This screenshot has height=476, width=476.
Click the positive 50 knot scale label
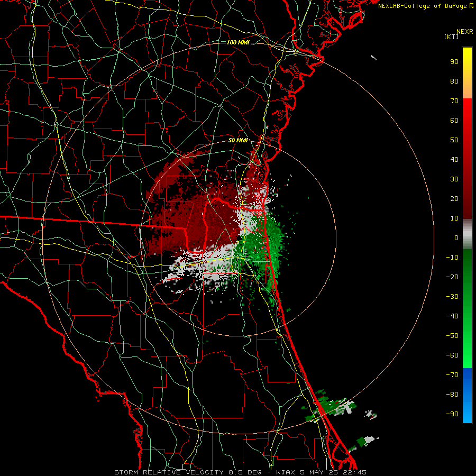click(454, 140)
